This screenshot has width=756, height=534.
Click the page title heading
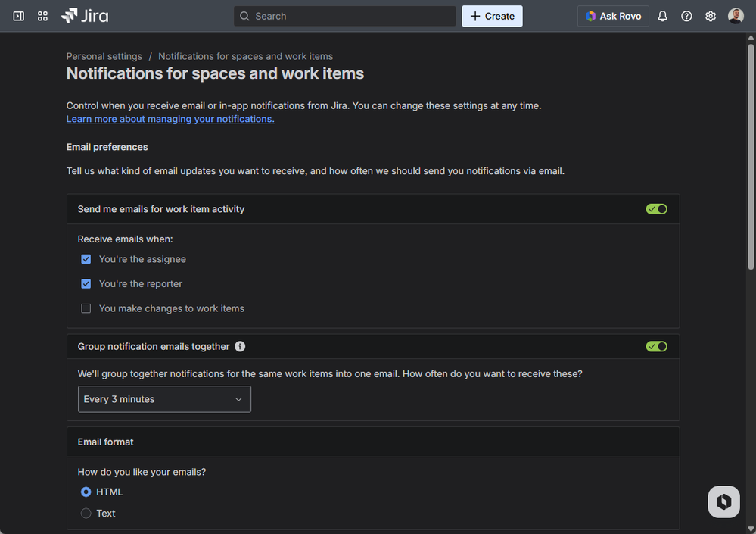click(215, 73)
